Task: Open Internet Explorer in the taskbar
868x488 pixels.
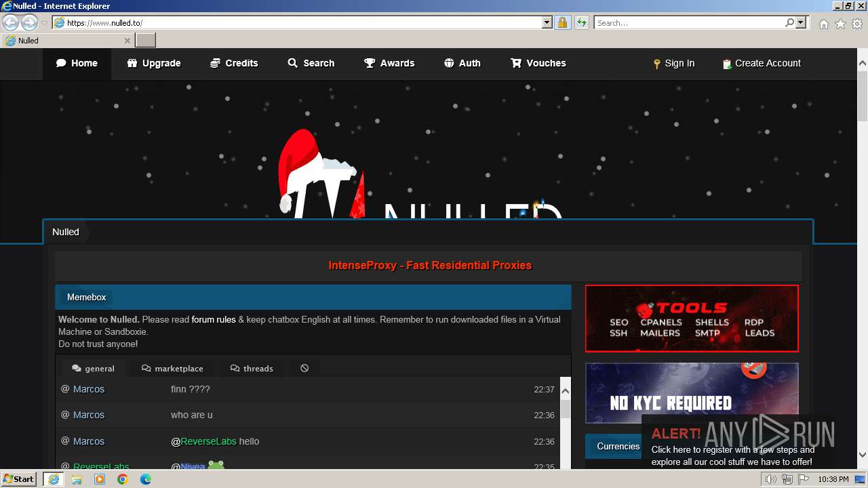Action: (54, 479)
